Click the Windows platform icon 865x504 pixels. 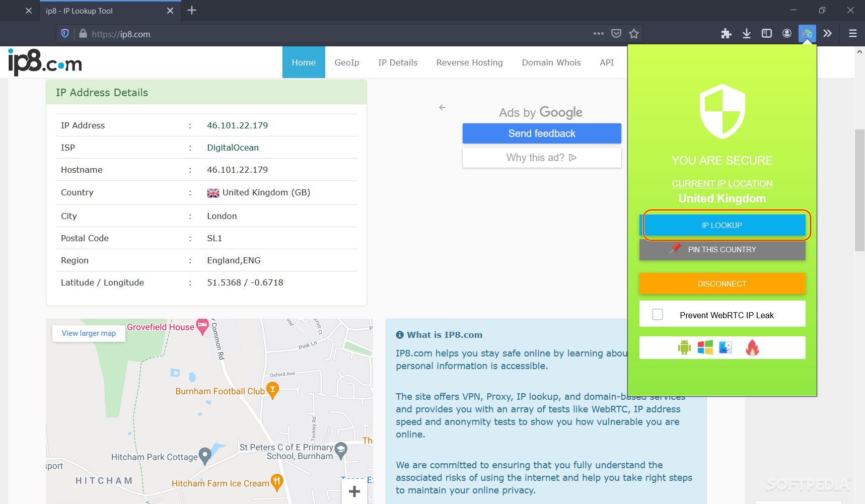[705, 347]
